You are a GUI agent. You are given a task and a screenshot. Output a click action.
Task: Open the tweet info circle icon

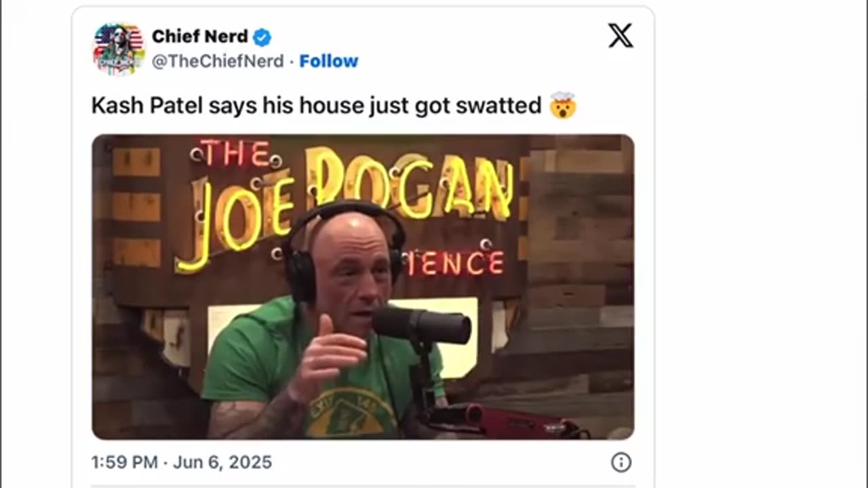(621, 462)
